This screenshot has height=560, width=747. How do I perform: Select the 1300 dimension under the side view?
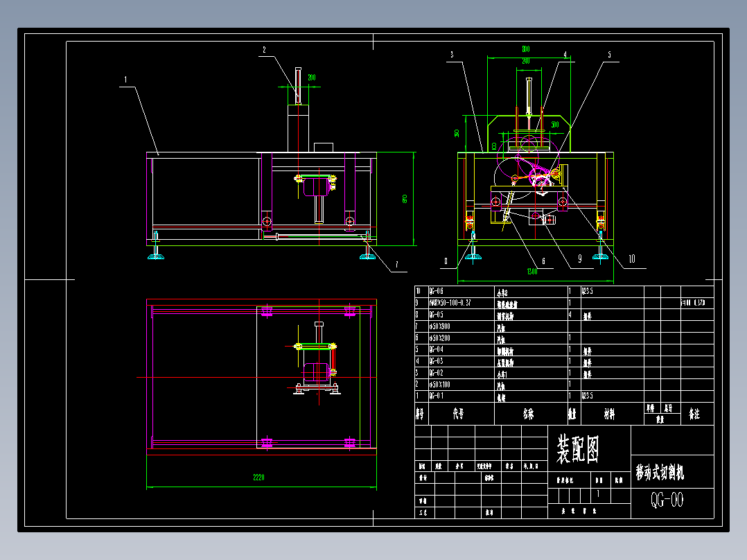(x=532, y=272)
